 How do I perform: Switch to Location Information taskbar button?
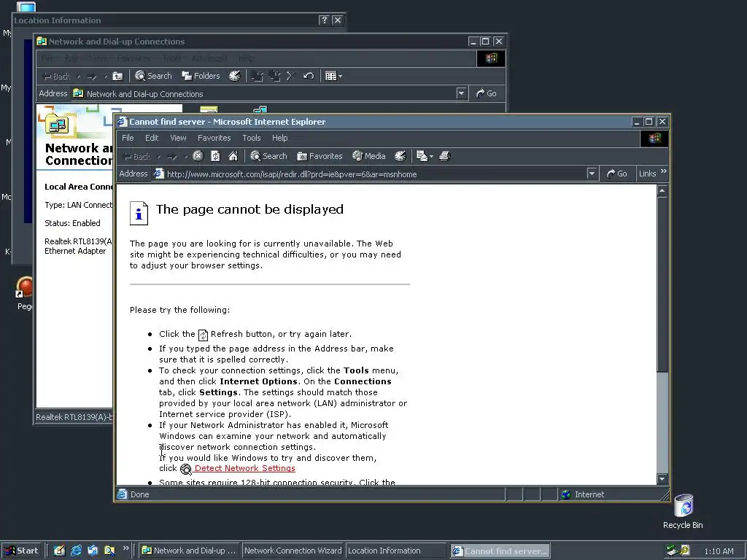(395, 551)
